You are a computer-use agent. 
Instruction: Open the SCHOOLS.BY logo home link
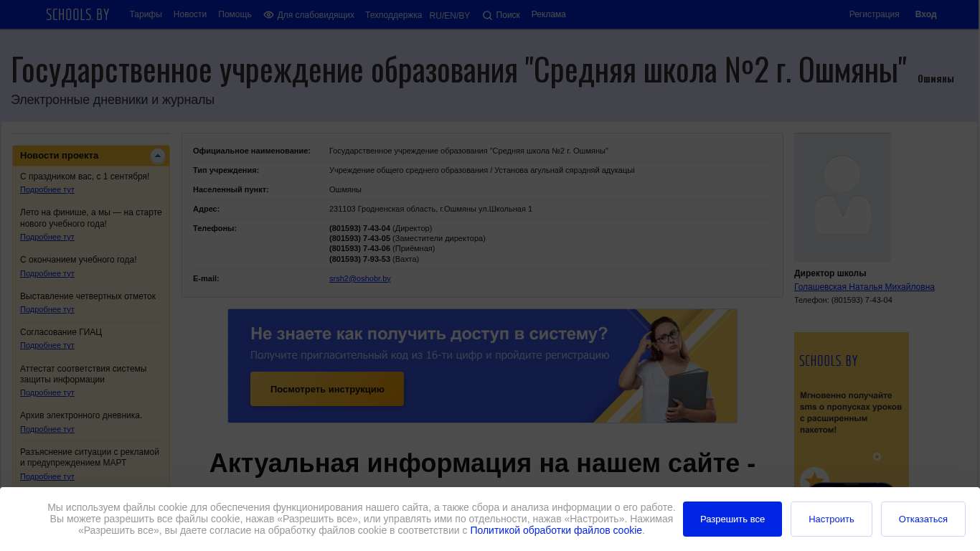[x=77, y=14]
